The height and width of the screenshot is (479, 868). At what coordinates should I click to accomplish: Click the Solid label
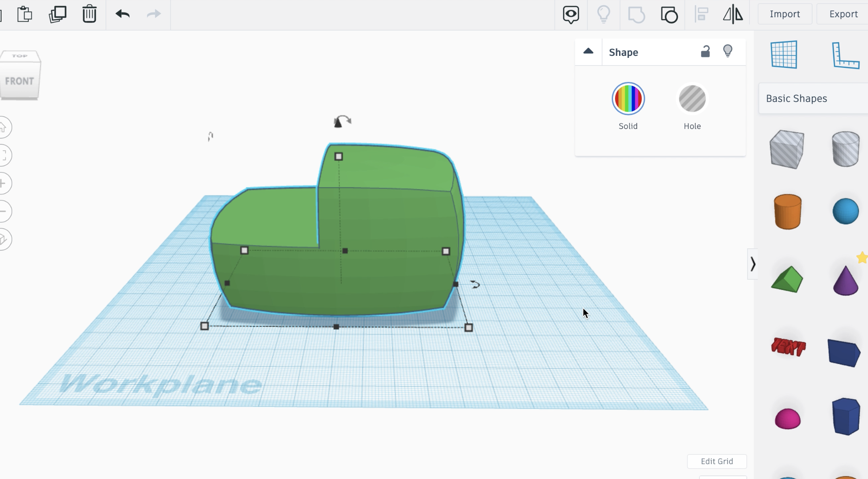coord(628,126)
